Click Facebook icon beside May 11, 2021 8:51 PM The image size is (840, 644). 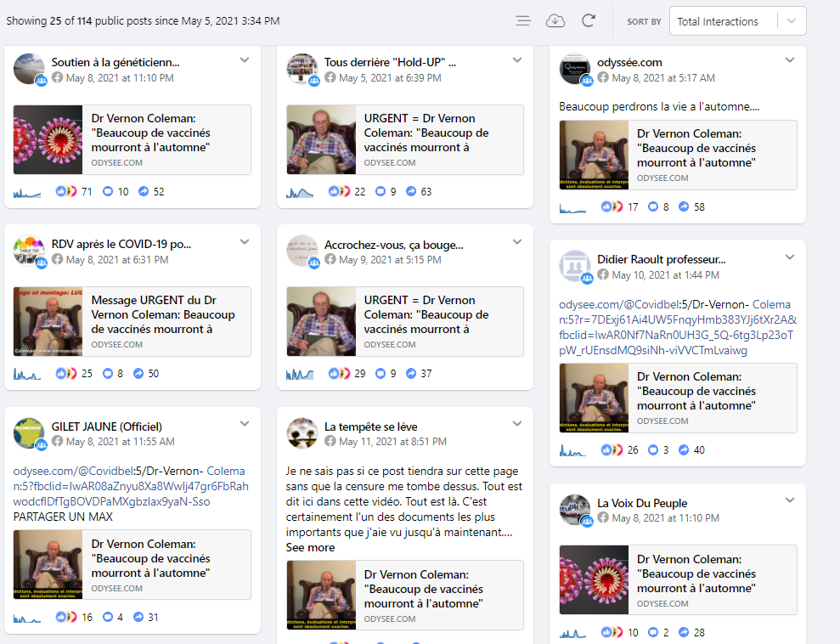tap(330, 442)
